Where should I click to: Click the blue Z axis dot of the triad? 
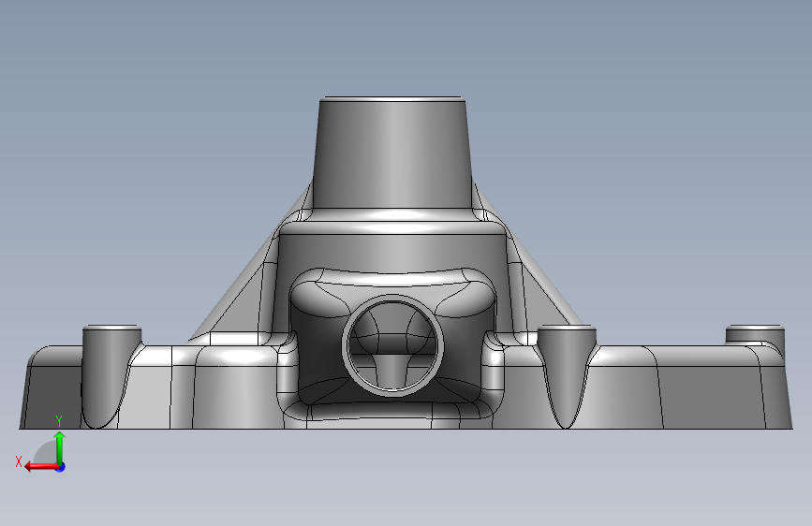(x=61, y=467)
